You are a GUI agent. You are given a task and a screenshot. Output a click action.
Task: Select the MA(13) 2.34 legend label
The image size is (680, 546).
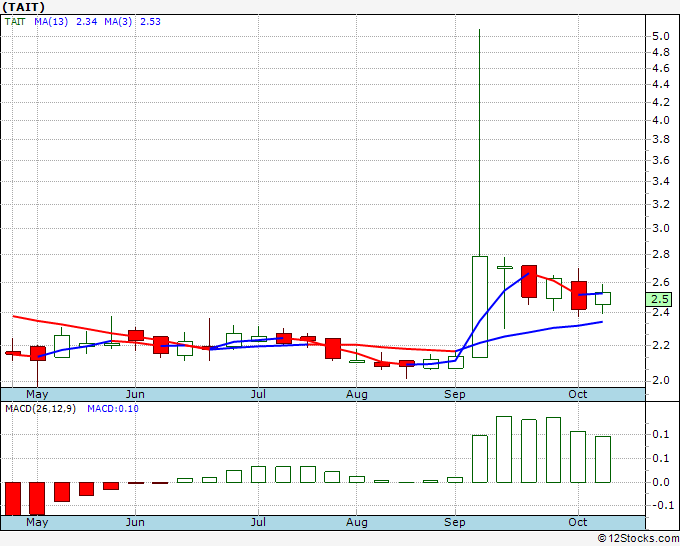65,21
